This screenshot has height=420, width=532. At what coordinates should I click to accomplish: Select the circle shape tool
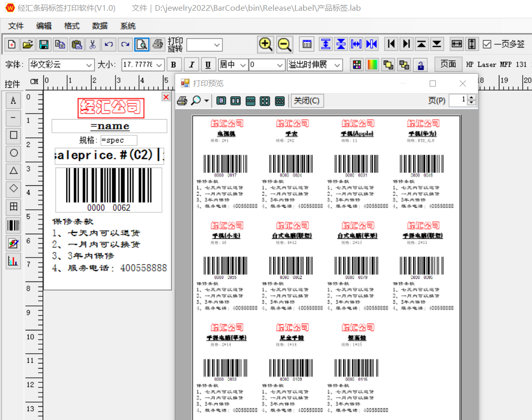[13, 153]
